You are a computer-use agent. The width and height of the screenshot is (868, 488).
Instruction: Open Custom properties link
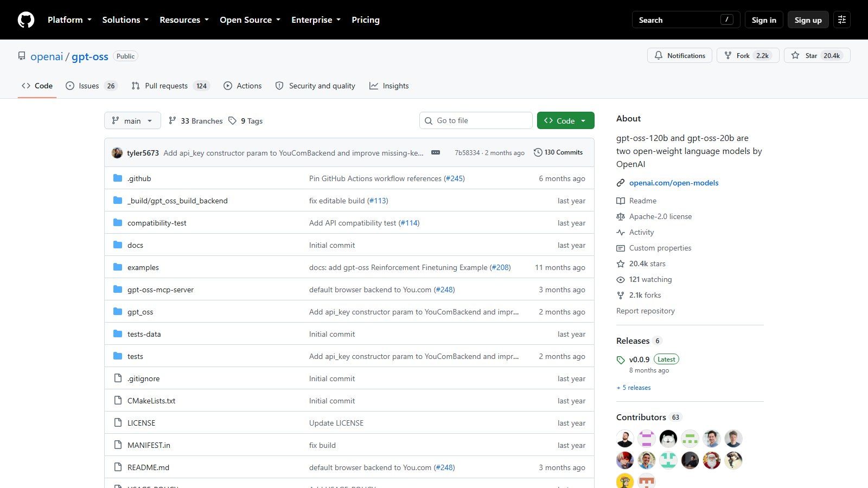(x=660, y=248)
